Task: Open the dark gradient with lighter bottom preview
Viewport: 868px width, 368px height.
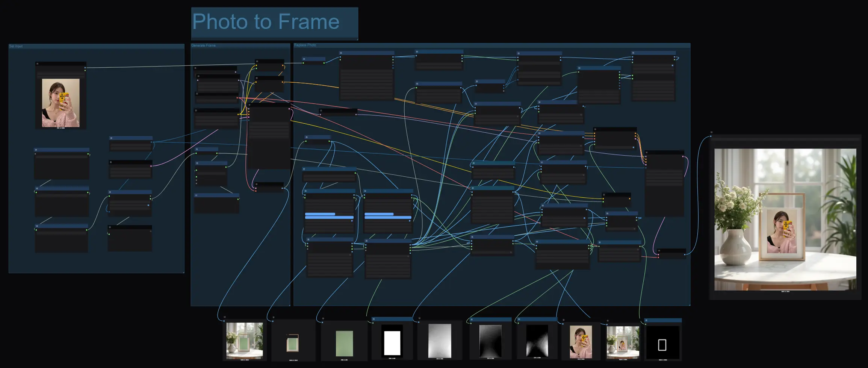Action: click(490, 341)
